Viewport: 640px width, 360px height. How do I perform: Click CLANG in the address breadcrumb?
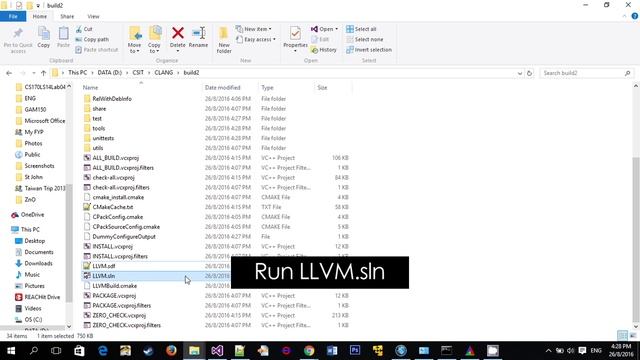click(164, 73)
